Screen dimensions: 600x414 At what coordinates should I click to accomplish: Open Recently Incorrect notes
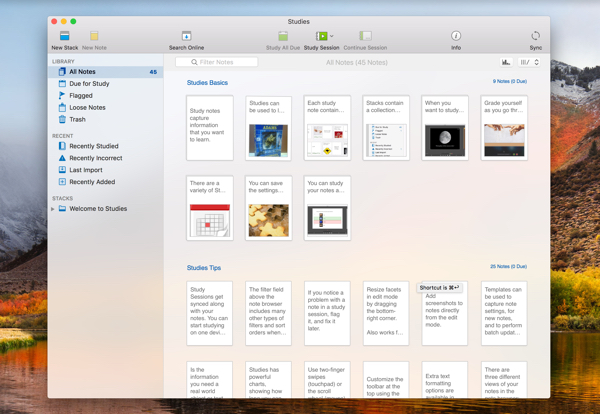pyautogui.click(x=106, y=158)
